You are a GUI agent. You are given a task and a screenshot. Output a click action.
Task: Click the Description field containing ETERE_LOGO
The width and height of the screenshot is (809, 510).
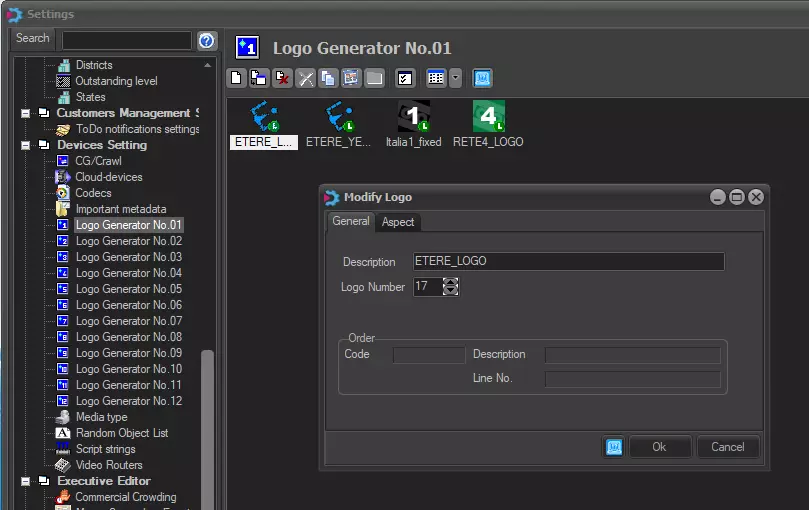[568, 261]
